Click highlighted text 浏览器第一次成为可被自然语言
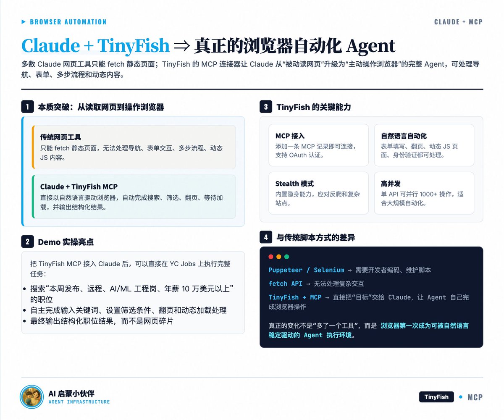This screenshot has height=420, width=504. [425, 325]
